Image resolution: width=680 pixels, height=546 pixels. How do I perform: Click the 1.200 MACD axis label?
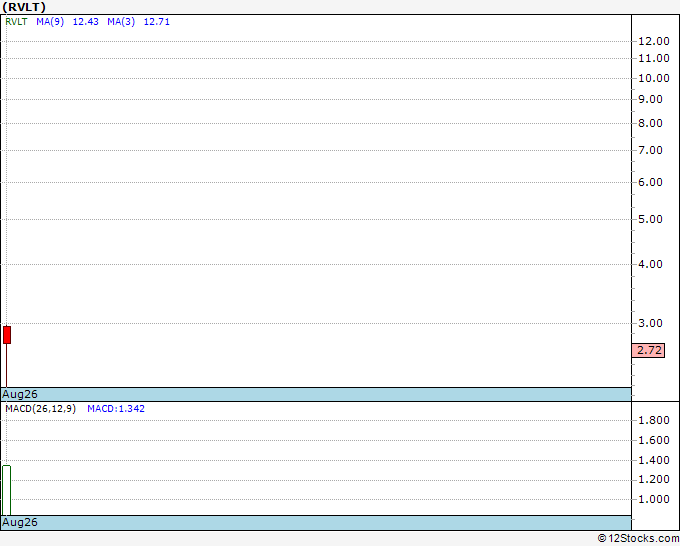coord(654,480)
